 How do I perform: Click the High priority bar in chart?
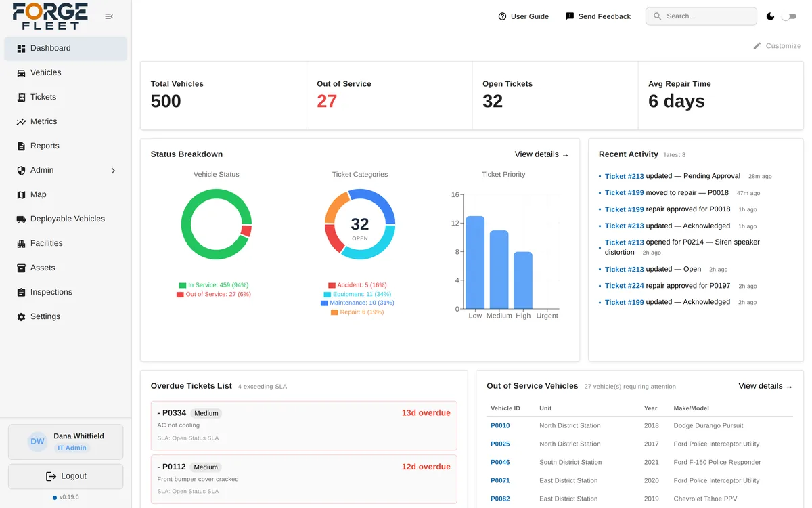coord(523,280)
